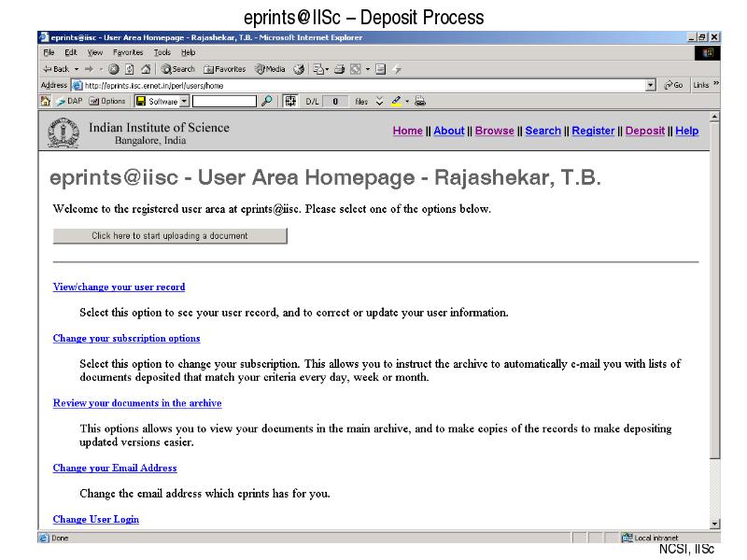
Task: Open the 'Change your Email Address' link
Action: (115, 468)
